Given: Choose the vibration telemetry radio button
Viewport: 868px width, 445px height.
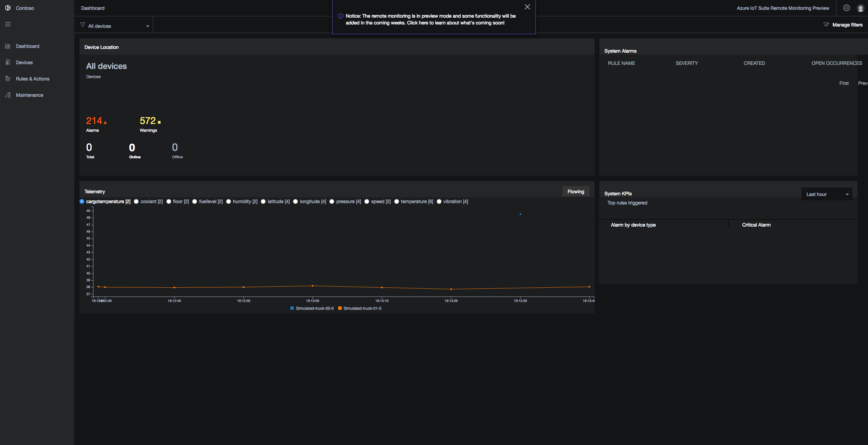Looking at the screenshot, I should tap(439, 201).
